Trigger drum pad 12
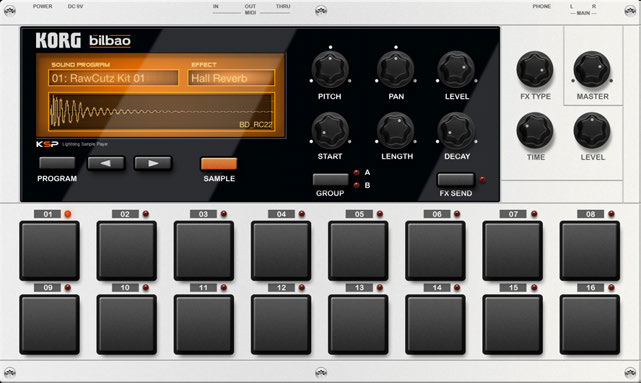641x383 pixels. 281,324
